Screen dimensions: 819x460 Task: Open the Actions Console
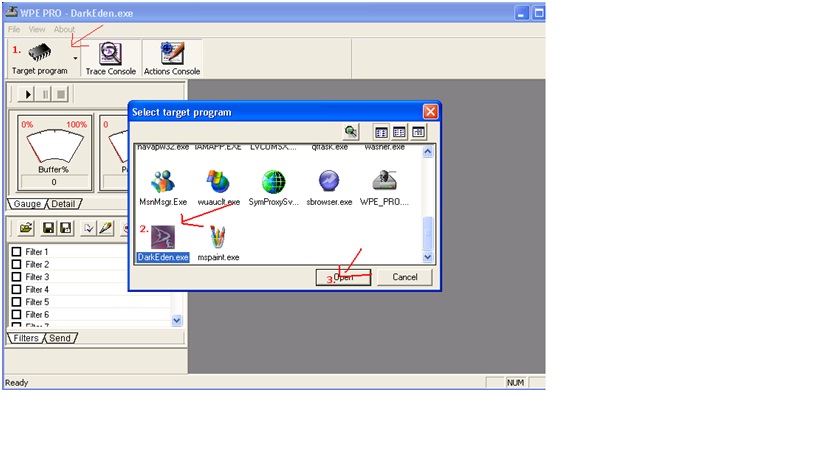click(172, 59)
